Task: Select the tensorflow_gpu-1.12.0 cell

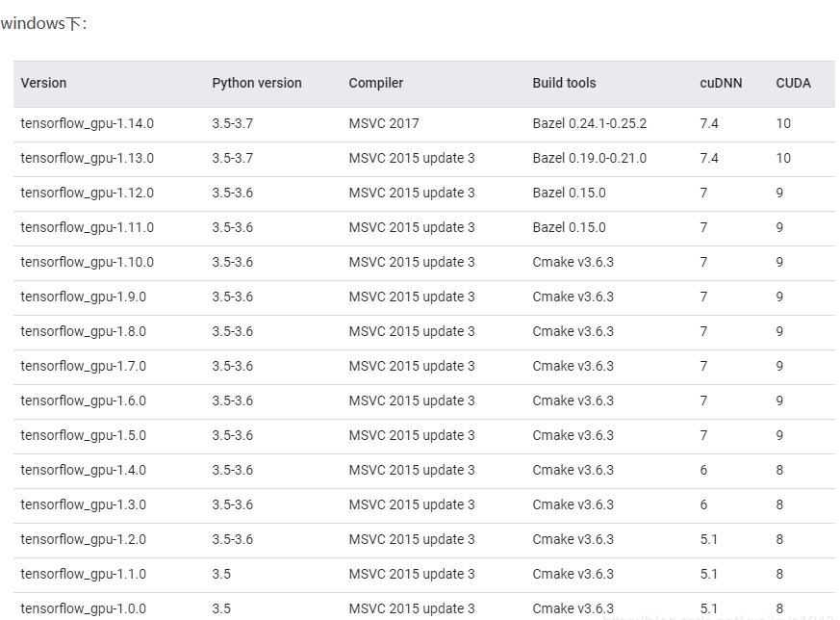Action: (x=87, y=193)
